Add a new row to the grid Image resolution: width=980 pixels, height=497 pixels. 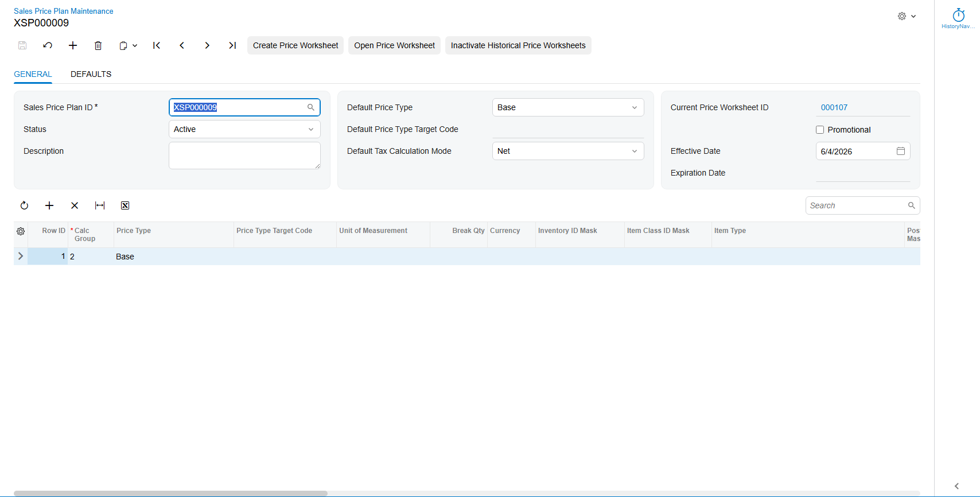click(x=49, y=205)
